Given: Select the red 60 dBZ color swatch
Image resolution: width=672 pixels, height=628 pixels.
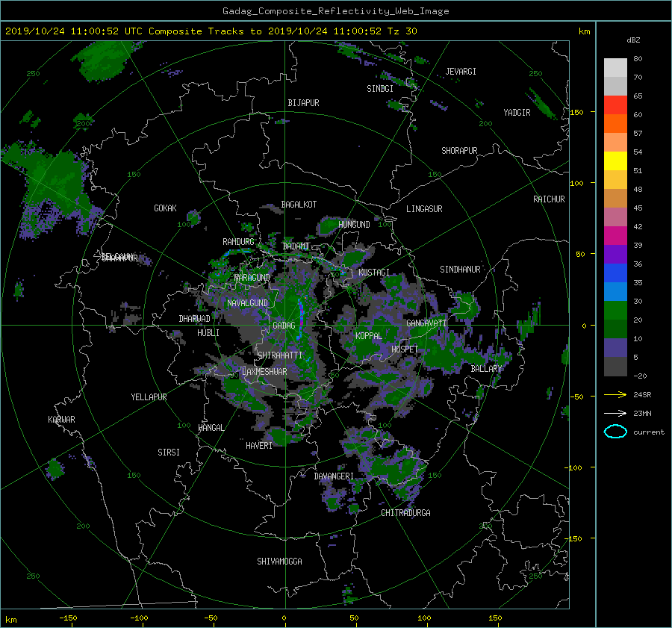Looking at the screenshot, I should tap(615, 105).
